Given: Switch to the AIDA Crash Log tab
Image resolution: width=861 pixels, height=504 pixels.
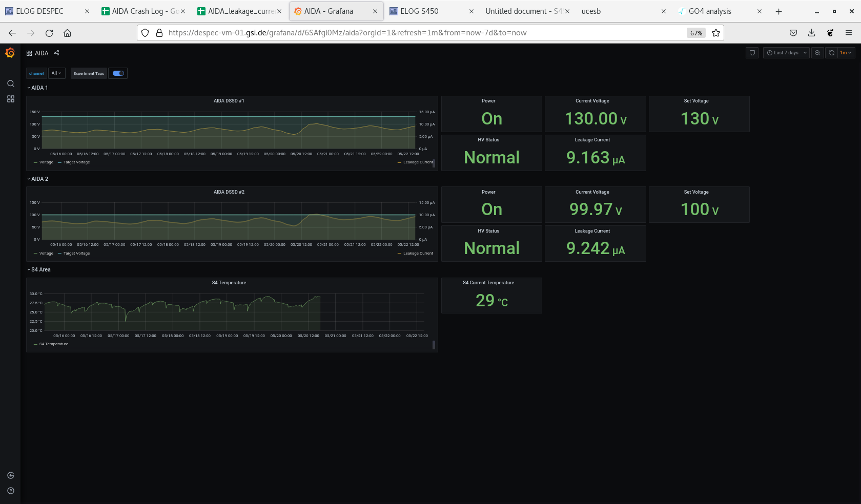Looking at the screenshot, I should [x=138, y=11].
